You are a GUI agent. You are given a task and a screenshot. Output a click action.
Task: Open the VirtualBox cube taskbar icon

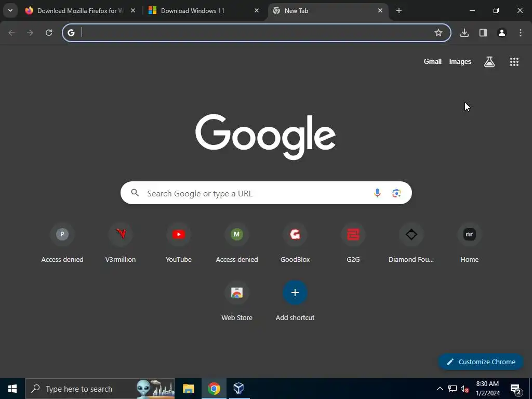239,389
